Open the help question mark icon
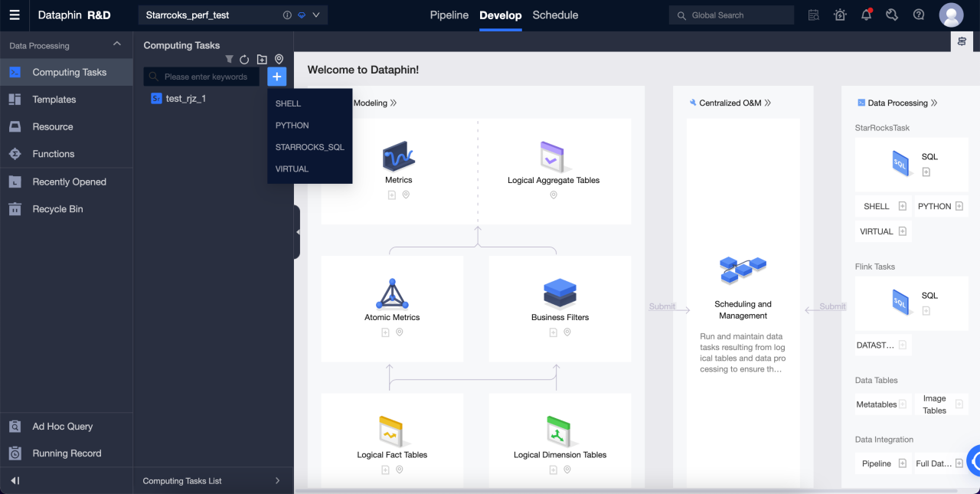 click(x=918, y=15)
